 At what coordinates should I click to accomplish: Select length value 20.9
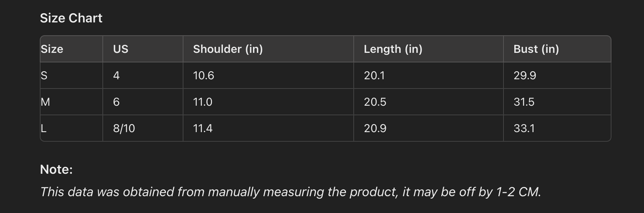click(375, 129)
